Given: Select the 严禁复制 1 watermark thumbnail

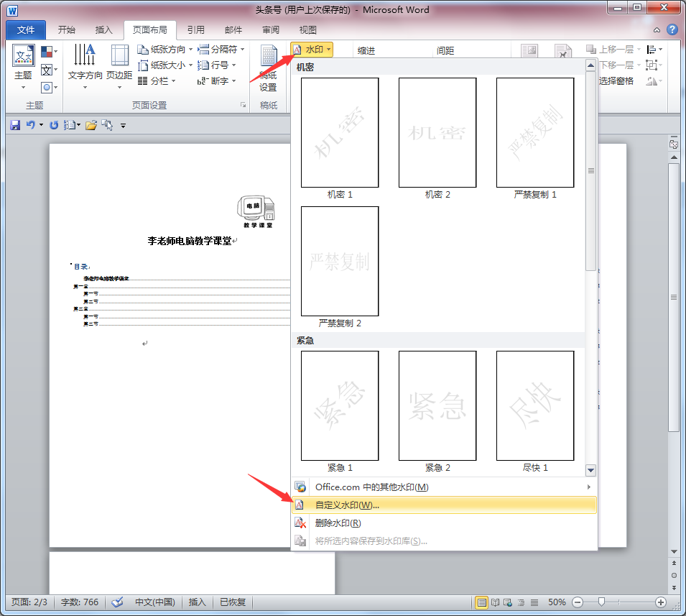Looking at the screenshot, I should (x=535, y=133).
